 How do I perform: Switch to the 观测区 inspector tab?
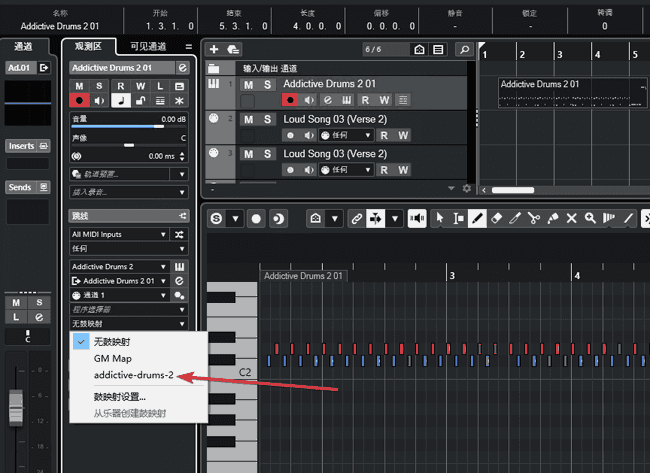point(88,46)
